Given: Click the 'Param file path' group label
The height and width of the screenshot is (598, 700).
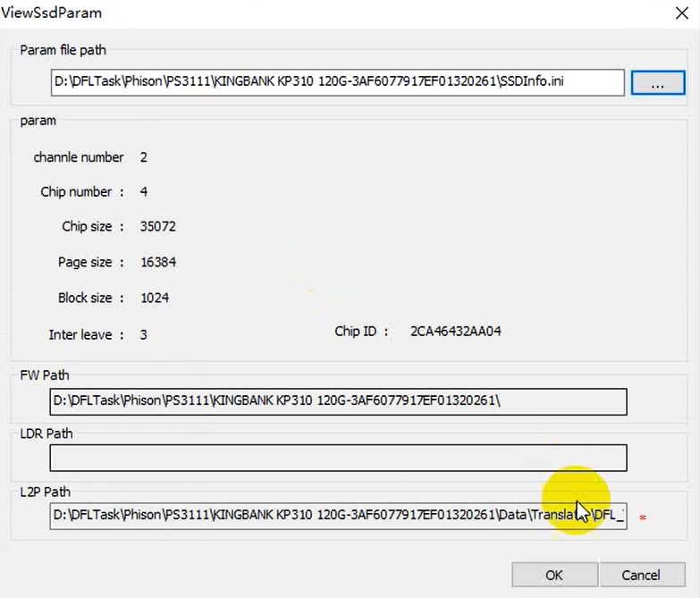Looking at the screenshot, I should coord(63,50).
